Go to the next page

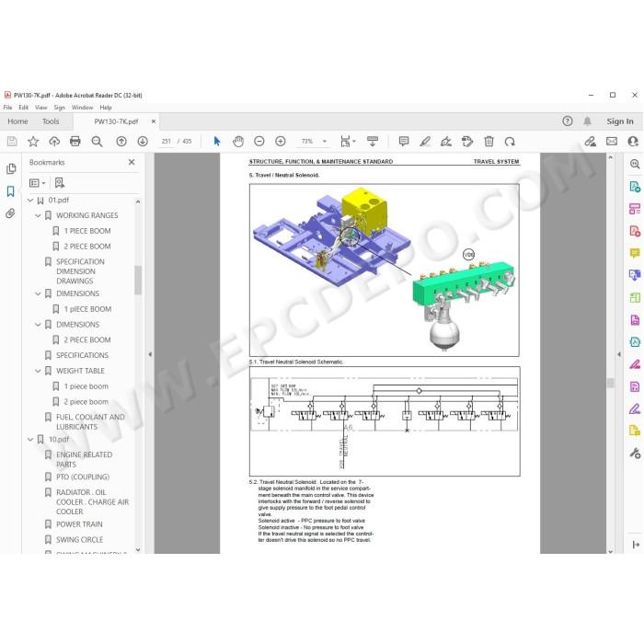[143, 142]
